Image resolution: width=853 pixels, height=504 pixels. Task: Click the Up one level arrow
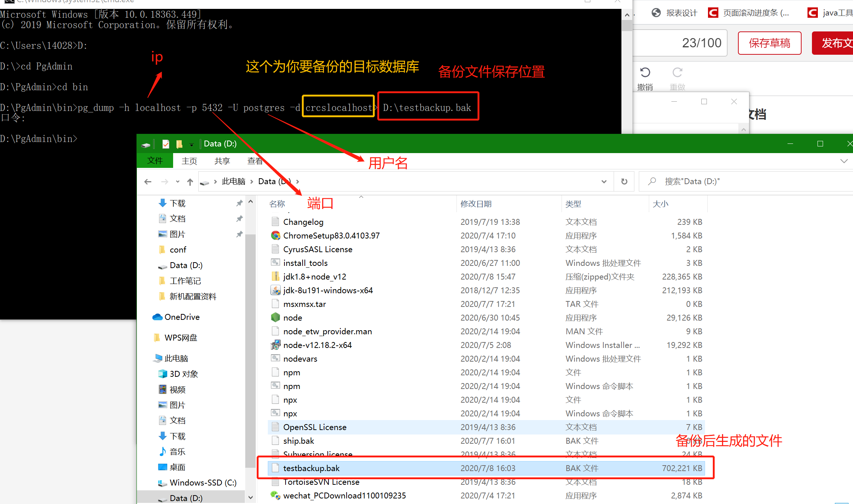(190, 182)
